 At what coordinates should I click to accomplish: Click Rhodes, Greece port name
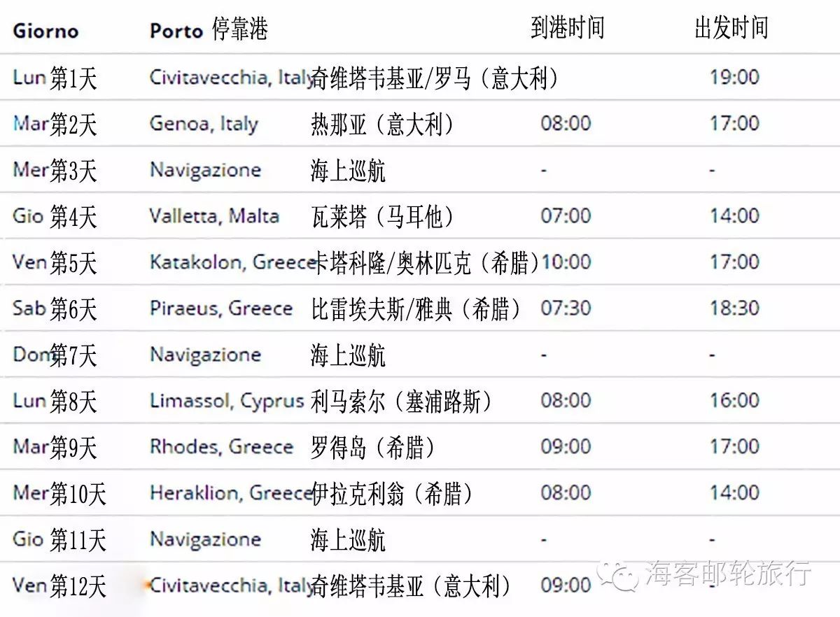pos(221,447)
